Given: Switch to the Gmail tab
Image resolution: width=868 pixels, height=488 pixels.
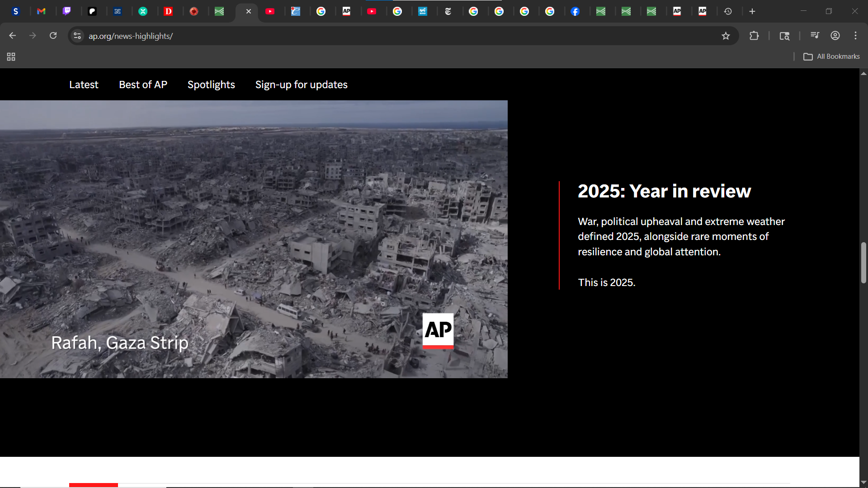Looking at the screenshot, I should [x=41, y=11].
